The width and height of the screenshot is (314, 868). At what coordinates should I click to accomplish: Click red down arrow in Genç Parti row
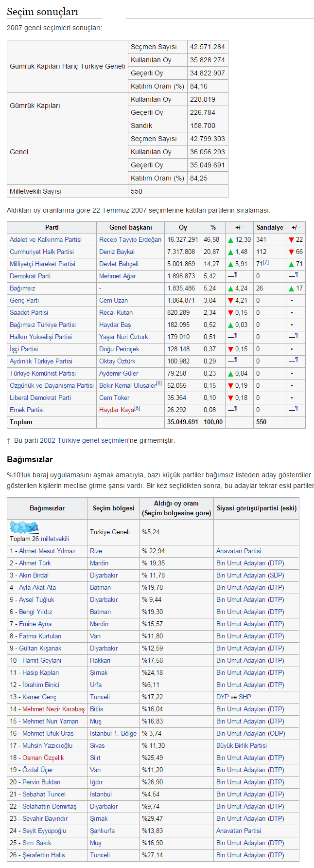pyautogui.click(x=231, y=301)
